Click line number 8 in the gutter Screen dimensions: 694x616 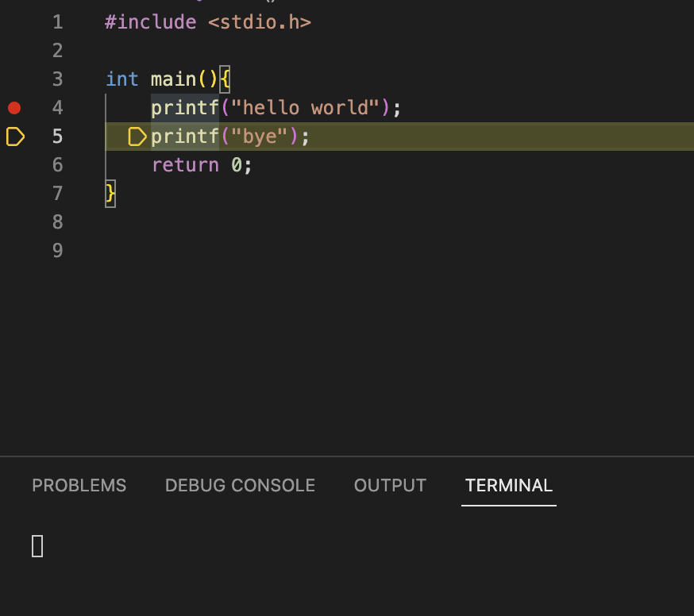[57, 222]
